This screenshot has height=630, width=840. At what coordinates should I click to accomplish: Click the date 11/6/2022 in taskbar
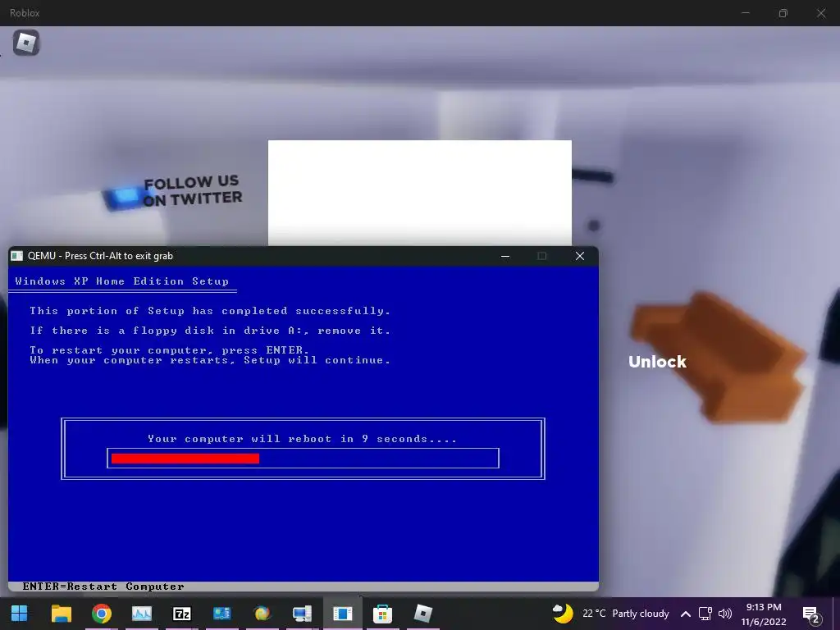(764, 622)
